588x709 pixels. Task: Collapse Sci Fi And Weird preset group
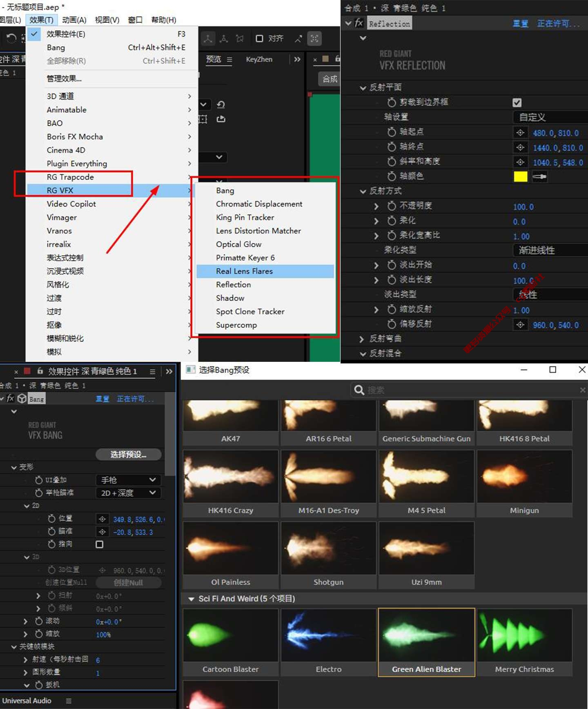point(191,599)
